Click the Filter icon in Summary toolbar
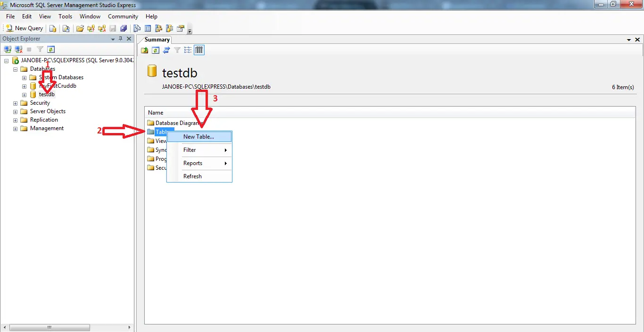This screenshot has height=332, width=644. tap(177, 50)
